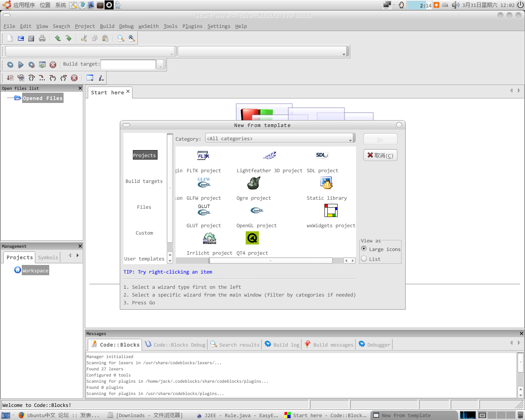Click the Rebuild icon
This screenshot has height=420, width=525.
[x=42, y=65]
